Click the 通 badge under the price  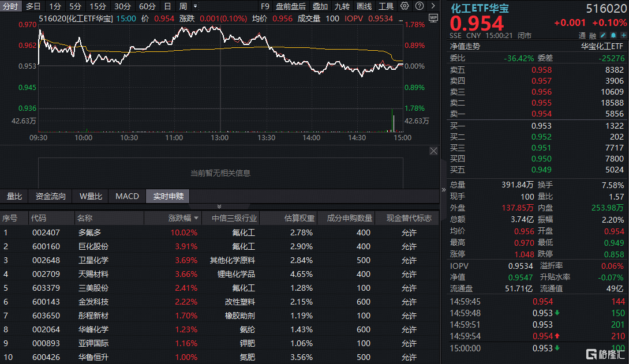pos(582,36)
